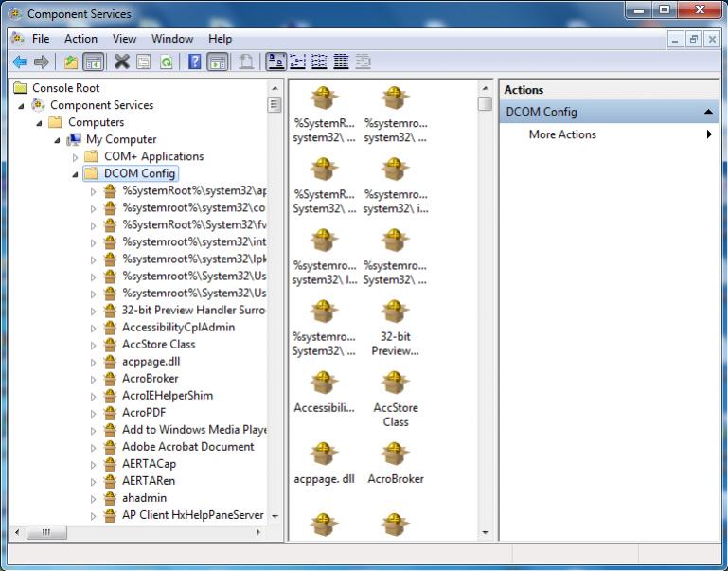Open the More Actions submenu
Viewport: 728px width, 571px height.
click(x=608, y=134)
